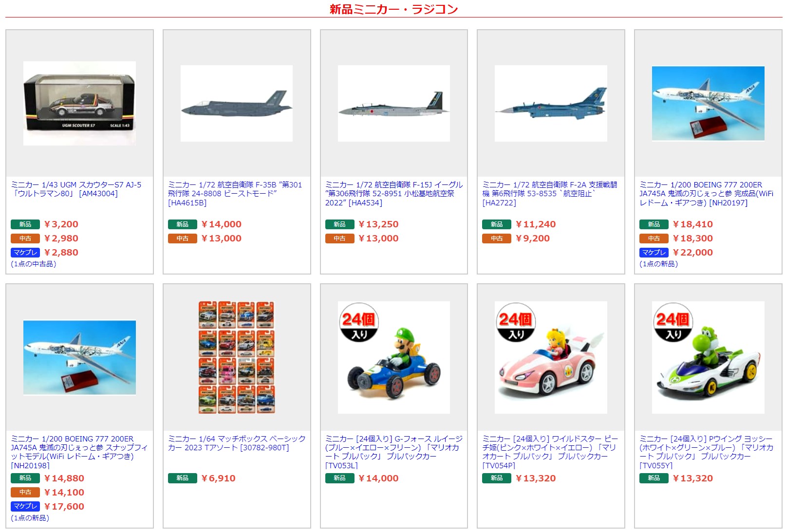Image resolution: width=785 pixels, height=532 pixels.
Task: Click the 新品 badge on F-15J Eagle
Action: 340,224
